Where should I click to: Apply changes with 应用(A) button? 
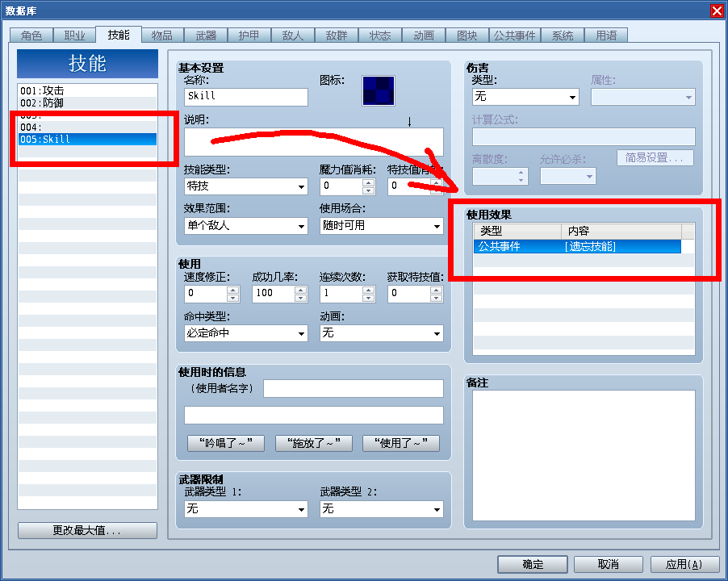[x=684, y=564]
